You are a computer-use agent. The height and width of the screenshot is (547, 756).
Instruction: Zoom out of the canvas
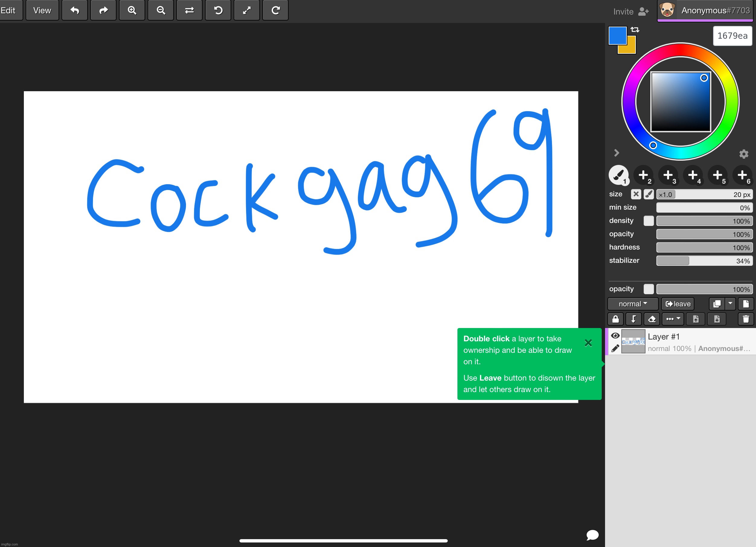(161, 10)
